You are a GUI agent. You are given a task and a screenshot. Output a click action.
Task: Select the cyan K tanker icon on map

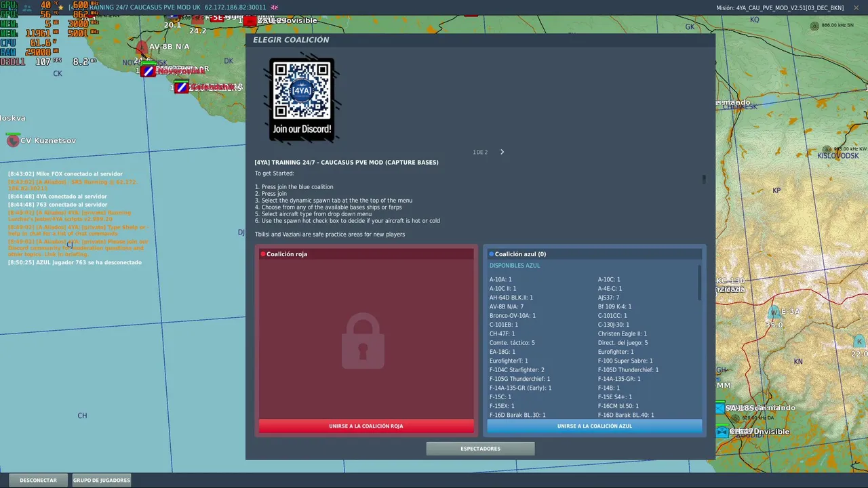(x=859, y=341)
